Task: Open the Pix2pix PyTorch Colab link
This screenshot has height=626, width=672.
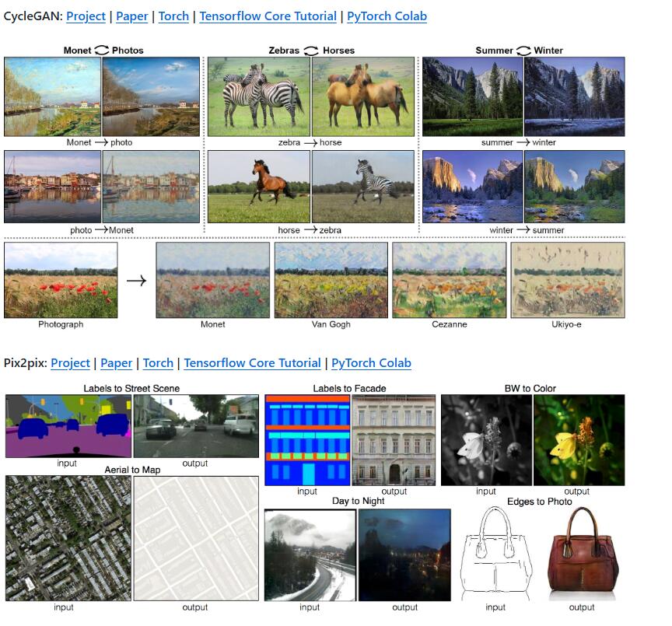Action: (x=371, y=363)
